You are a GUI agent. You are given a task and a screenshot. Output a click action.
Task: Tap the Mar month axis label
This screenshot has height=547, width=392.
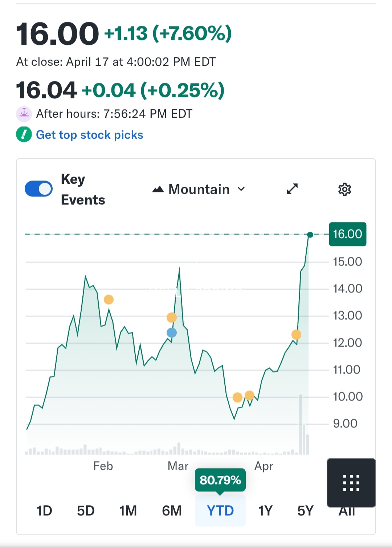tap(178, 466)
